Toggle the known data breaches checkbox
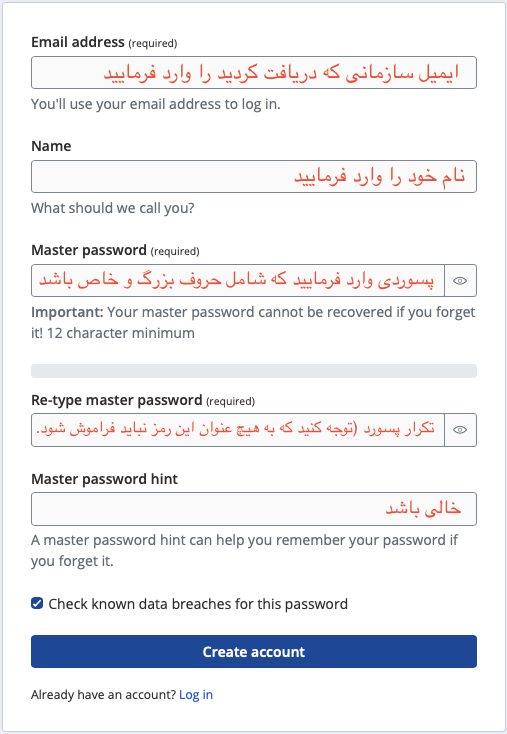The image size is (507, 734). pyautogui.click(x=37, y=603)
